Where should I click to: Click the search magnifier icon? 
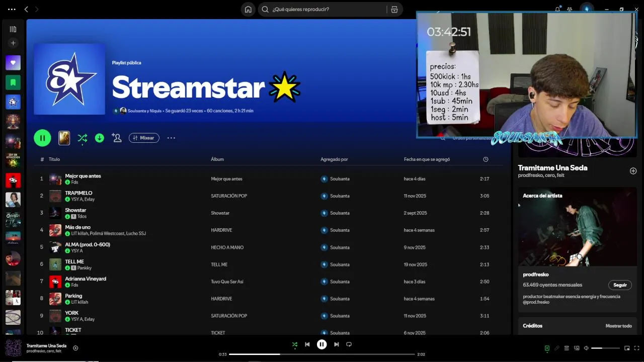[265, 9]
